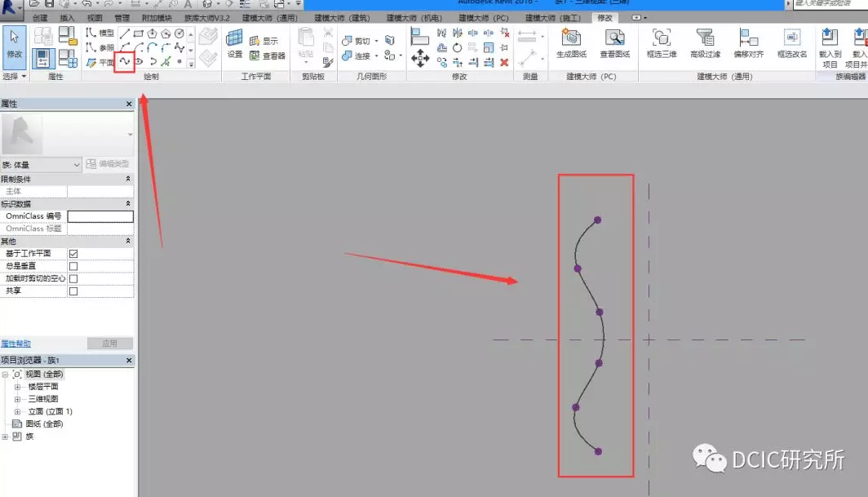Click the Scale tool icon
Screen dimensions: 868x497
(489, 47)
